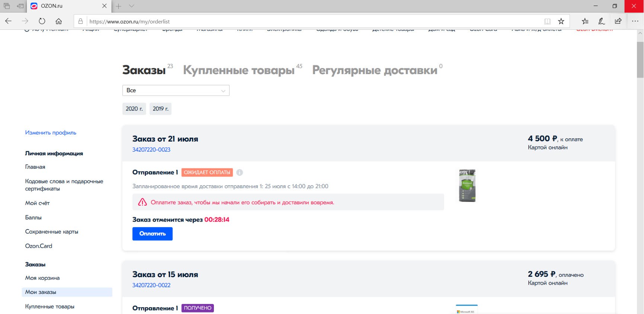The height and width of the screenshot is (314, 644).
Task: Click the browser refresh icon
Action: point(42,21)
